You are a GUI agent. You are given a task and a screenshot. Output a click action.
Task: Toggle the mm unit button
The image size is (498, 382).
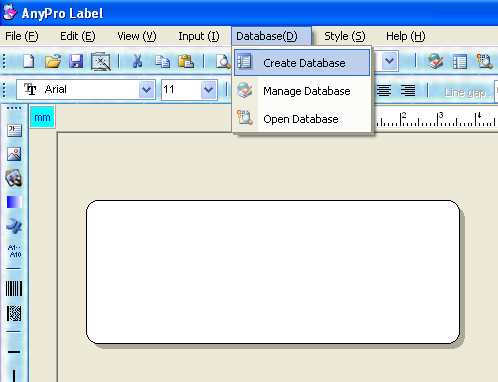[x=42, y=117]
